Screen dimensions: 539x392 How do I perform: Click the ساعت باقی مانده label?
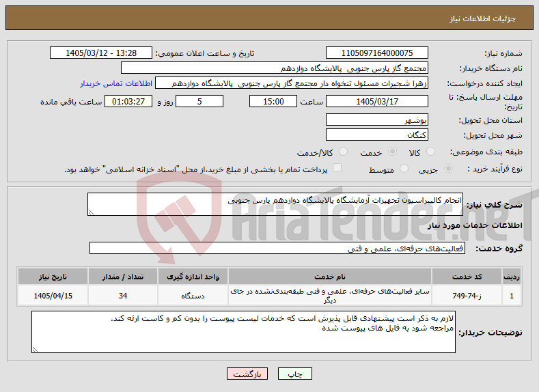pyautogui.click(x=71, y=102)
